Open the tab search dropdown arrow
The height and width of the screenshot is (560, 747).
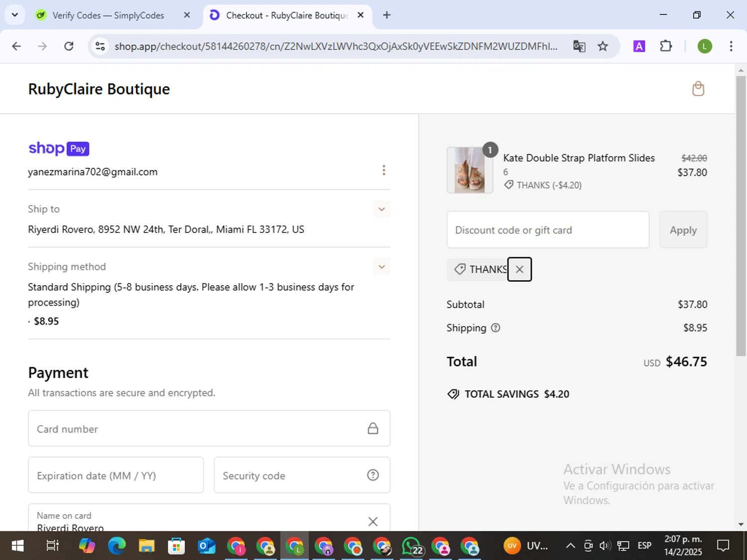(14, 15)
